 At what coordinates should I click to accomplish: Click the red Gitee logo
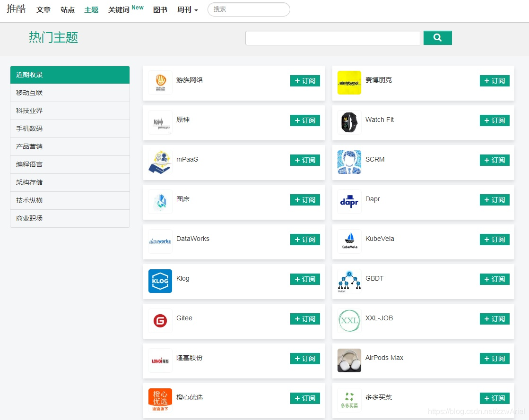click(160, 321)
